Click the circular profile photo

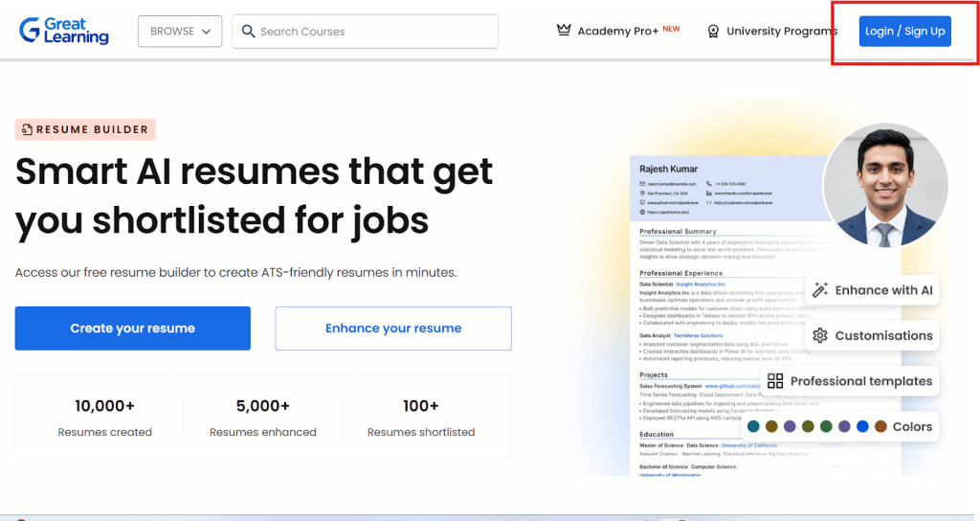pyautogui.click(x=884, y=185)
